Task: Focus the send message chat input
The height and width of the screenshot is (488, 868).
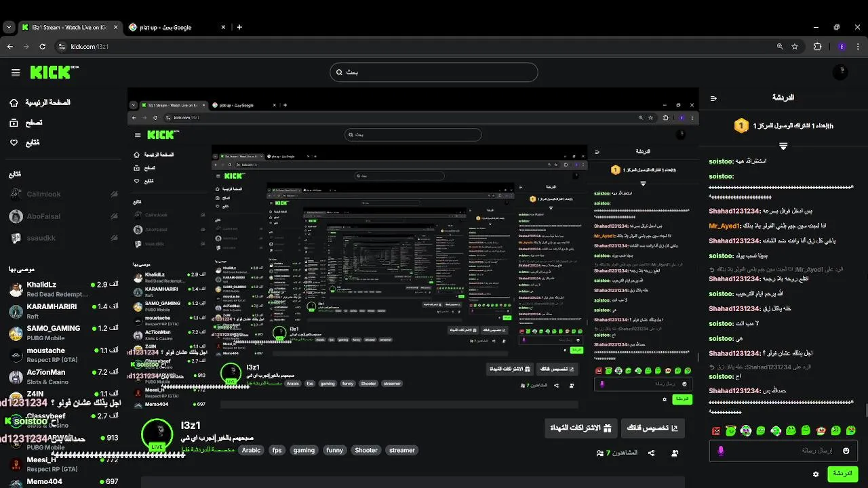Action: [783, 451]
